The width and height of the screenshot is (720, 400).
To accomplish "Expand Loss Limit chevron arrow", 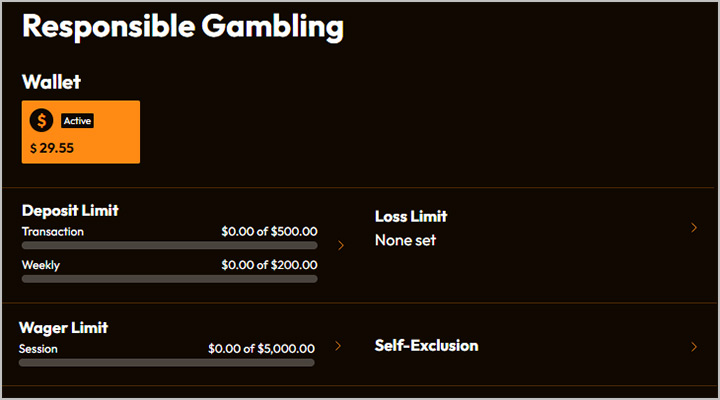I will [x=694, y=227].
